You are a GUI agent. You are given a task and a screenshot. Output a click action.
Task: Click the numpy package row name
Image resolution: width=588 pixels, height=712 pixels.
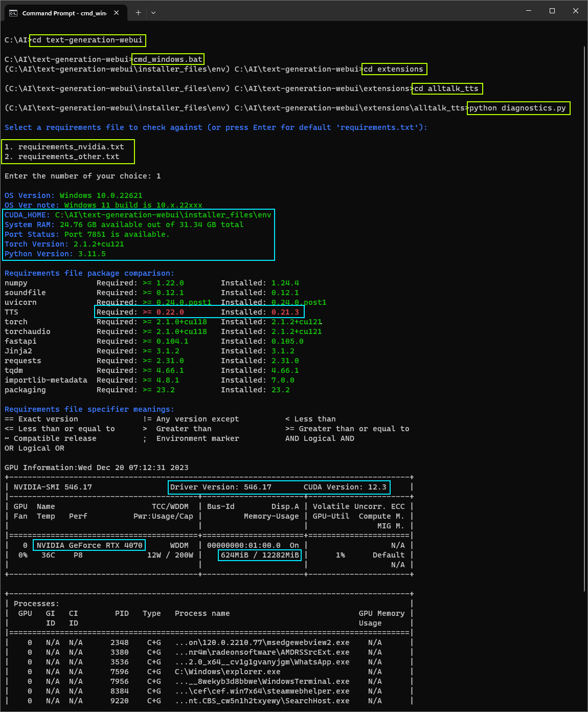point(16,283)
